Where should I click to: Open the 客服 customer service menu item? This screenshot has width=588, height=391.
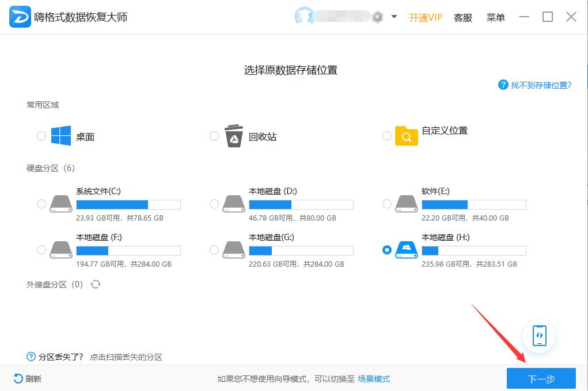[x=462, y=17]
